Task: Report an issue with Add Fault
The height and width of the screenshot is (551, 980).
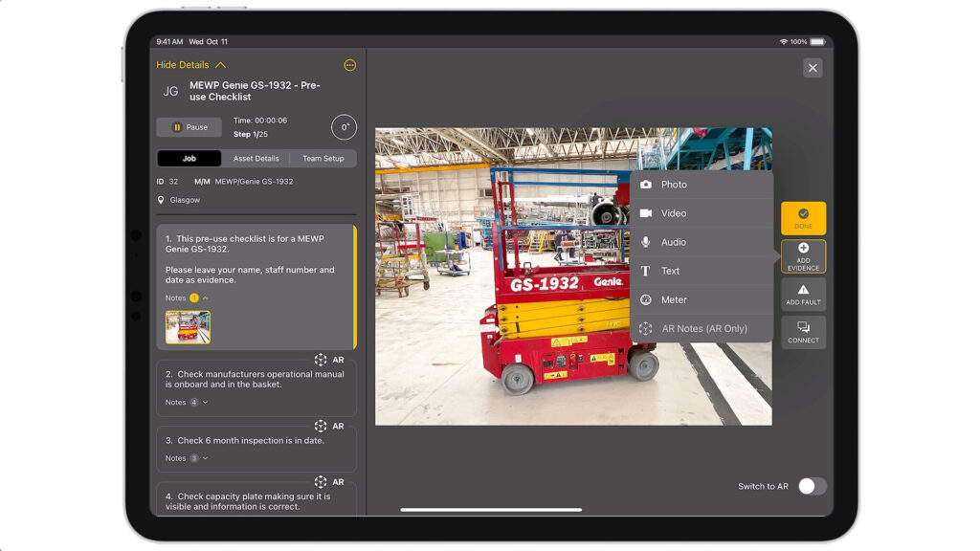Action: point(803,295)
